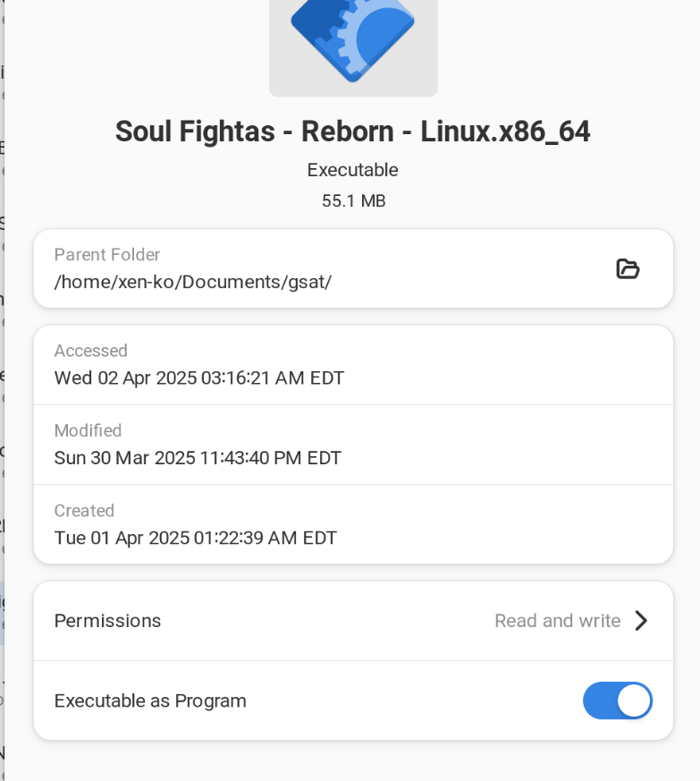Click the Permissions label text
The width and height of the screenshot is (700, 781).
pos(107,621)
